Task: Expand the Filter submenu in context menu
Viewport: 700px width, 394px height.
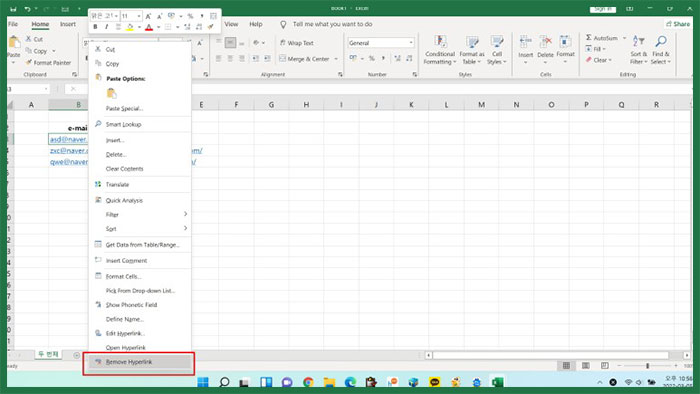Action: pyautogui.click(x=140, y=215)
